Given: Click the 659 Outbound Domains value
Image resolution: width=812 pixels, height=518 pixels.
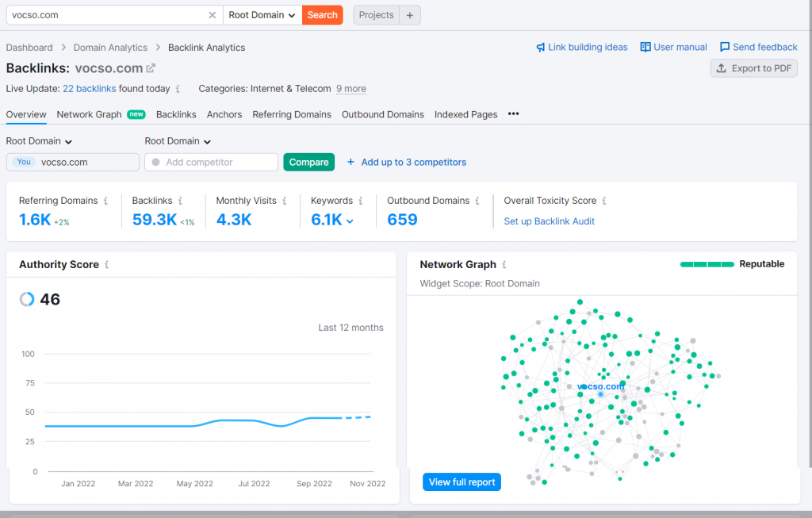Looking at the screenshot, I should [x=402, y=220].
